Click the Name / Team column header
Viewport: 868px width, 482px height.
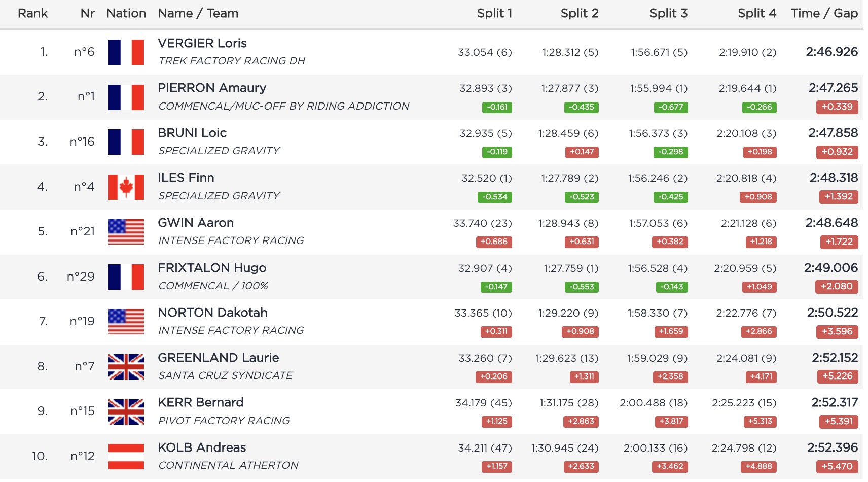(x=198, y=13)
